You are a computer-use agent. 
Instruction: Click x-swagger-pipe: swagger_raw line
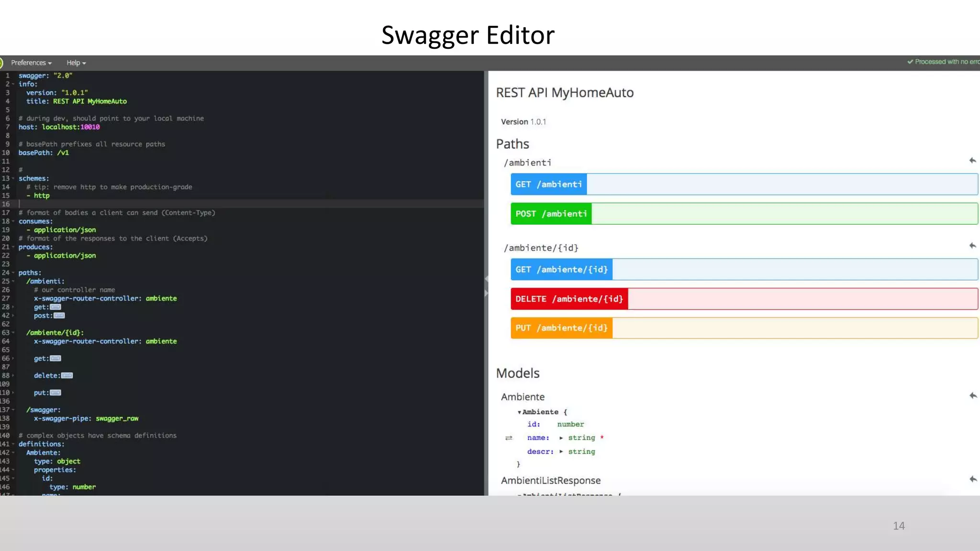(x=86, y=419)
